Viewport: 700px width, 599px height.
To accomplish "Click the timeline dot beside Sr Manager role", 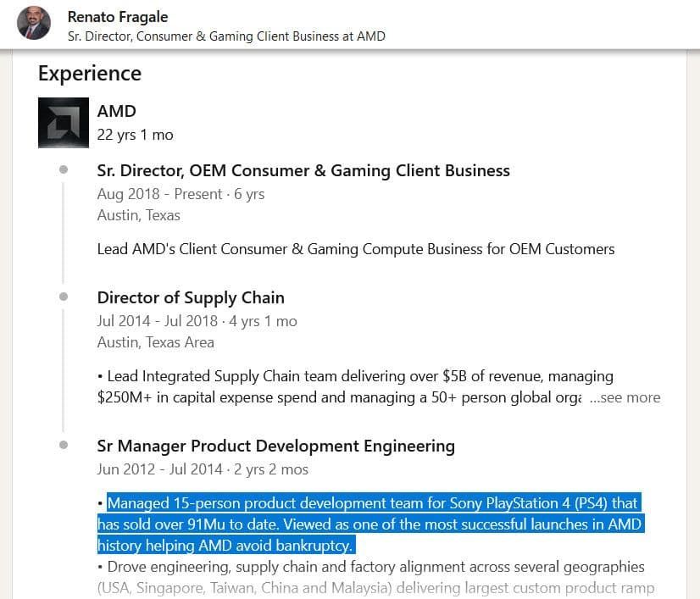I will pyautogui.click(x=64, y=446).
